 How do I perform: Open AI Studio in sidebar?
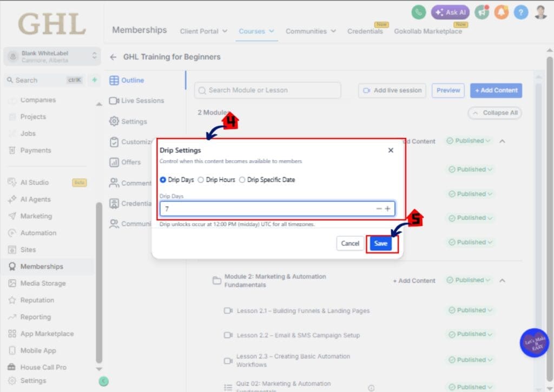pyautogui.click(x=34, y=183)
